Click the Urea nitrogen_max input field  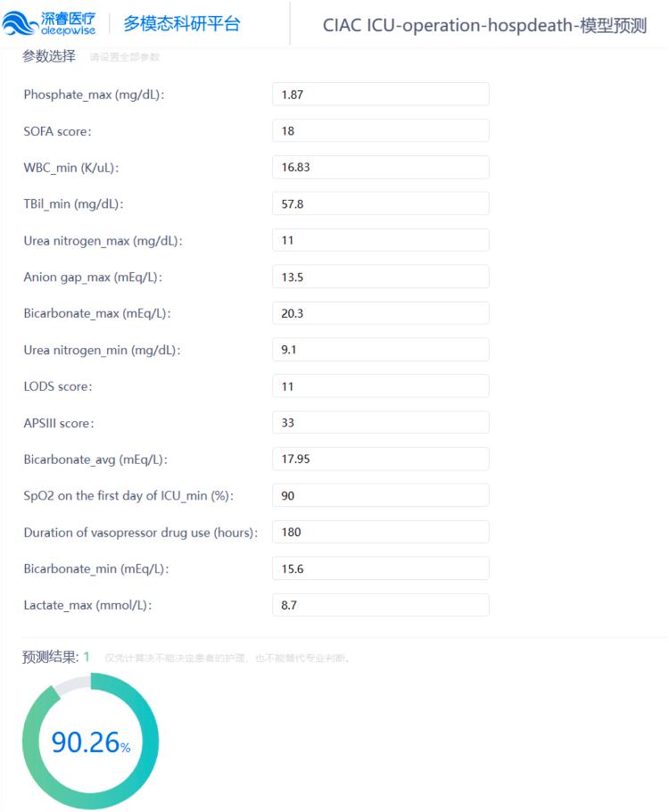(381, 240)
